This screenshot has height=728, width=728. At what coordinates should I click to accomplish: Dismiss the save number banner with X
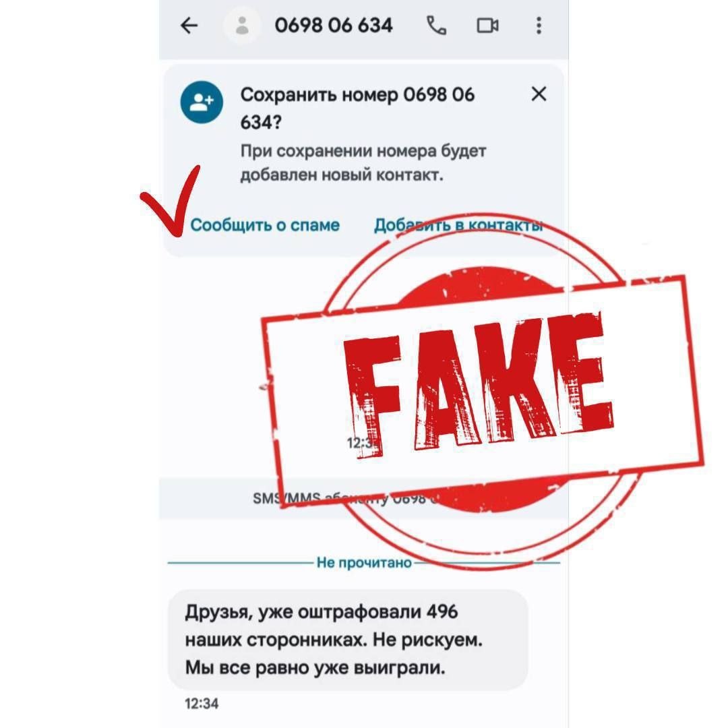(539, 94)
